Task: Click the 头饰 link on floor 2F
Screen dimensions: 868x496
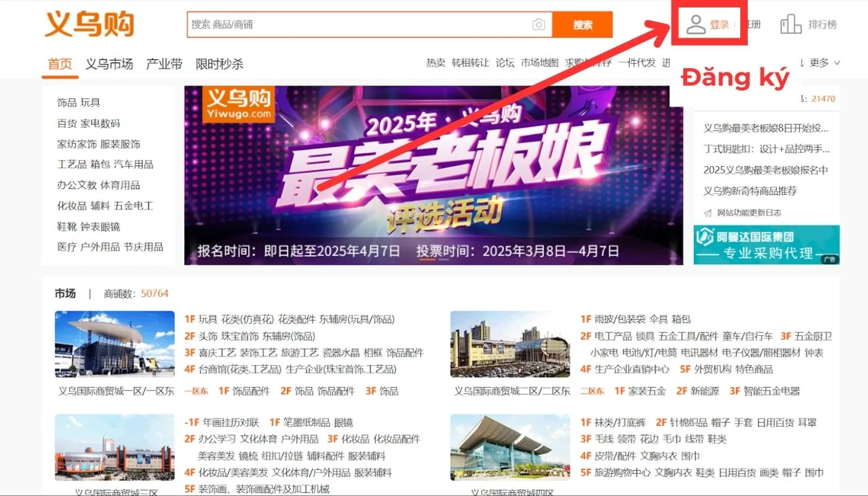Action: coord(208,336)
